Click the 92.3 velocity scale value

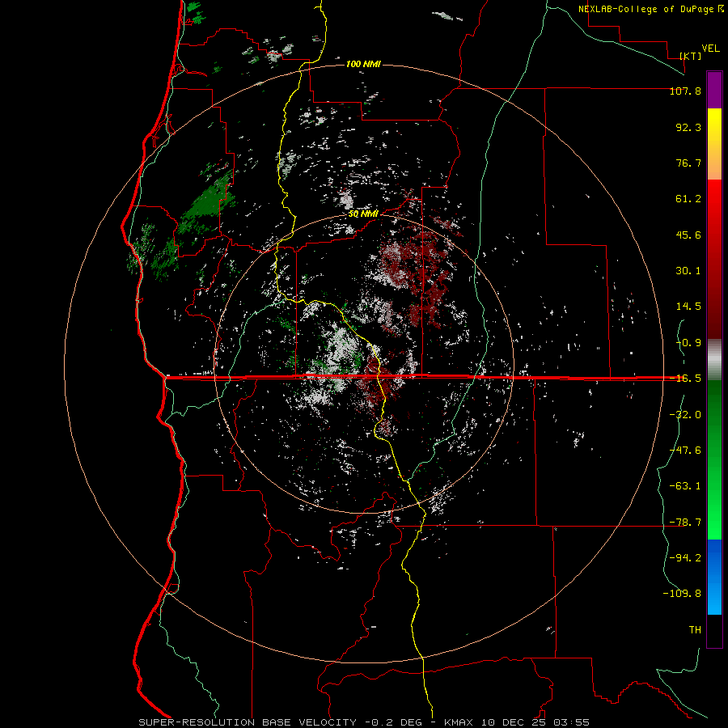[688, 127]
